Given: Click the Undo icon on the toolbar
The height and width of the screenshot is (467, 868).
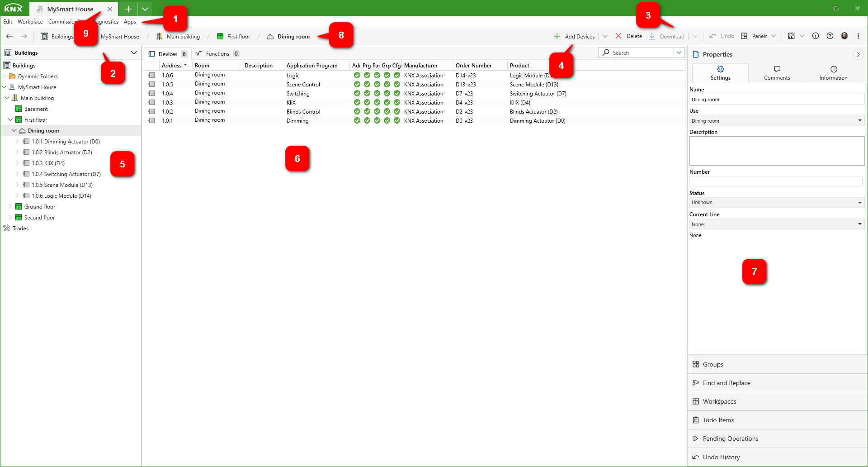Looking at the screenshot, I should pos(713,36).
